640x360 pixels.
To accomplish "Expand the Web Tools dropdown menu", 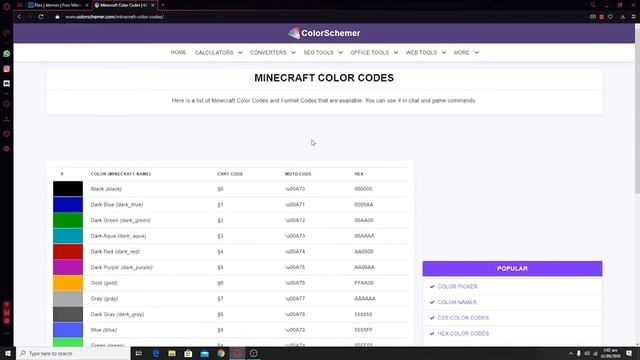I will pyautogui.click(x=426, y=53).
